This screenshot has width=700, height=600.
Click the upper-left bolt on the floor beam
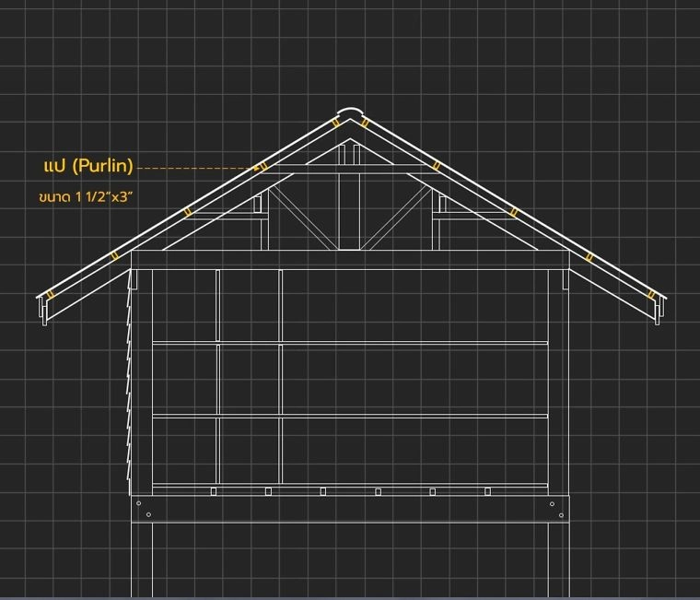click(138, 503)
